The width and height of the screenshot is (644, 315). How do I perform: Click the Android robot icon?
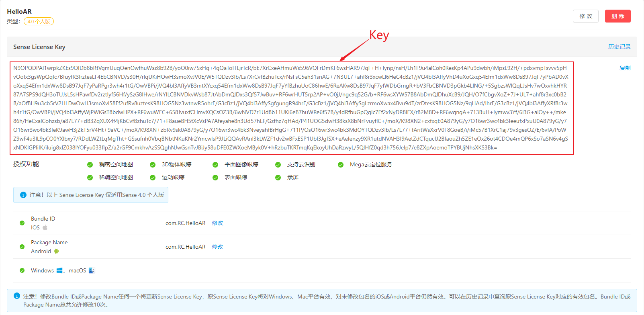pyautogui.click(x=56, y=251)
